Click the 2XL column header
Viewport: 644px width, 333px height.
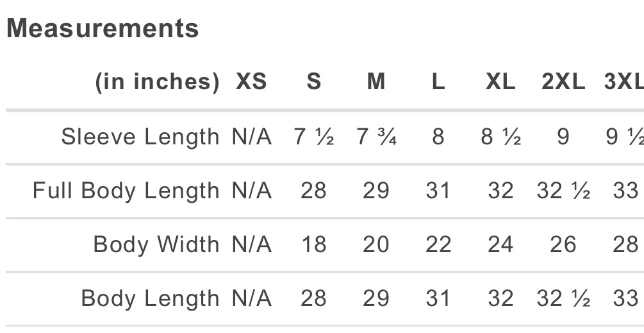[x=563, y=82]
